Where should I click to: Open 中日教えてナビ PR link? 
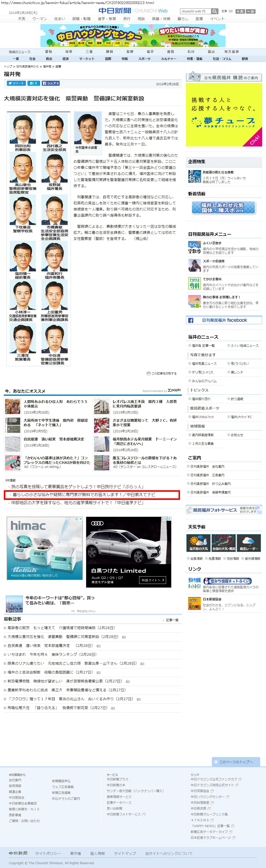click(x=84, y=495)
